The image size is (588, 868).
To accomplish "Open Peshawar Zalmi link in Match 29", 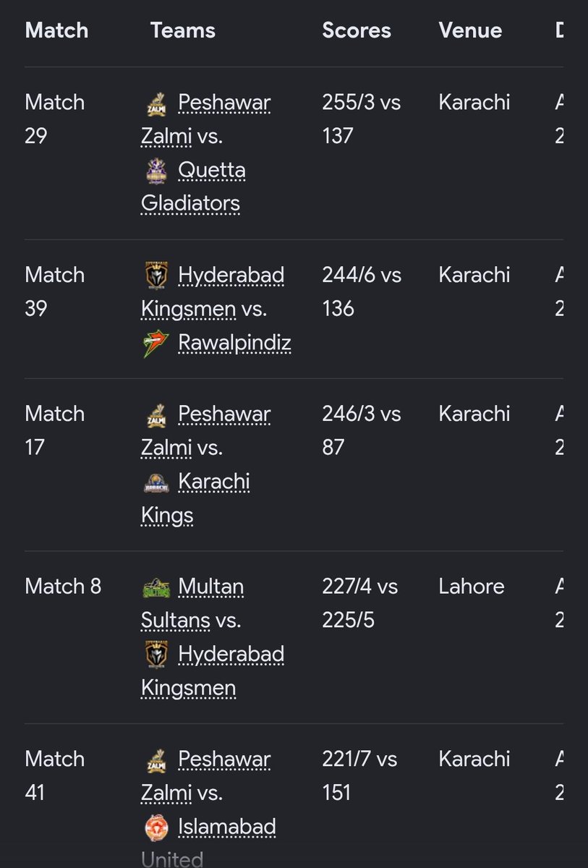I will point(206,119).
